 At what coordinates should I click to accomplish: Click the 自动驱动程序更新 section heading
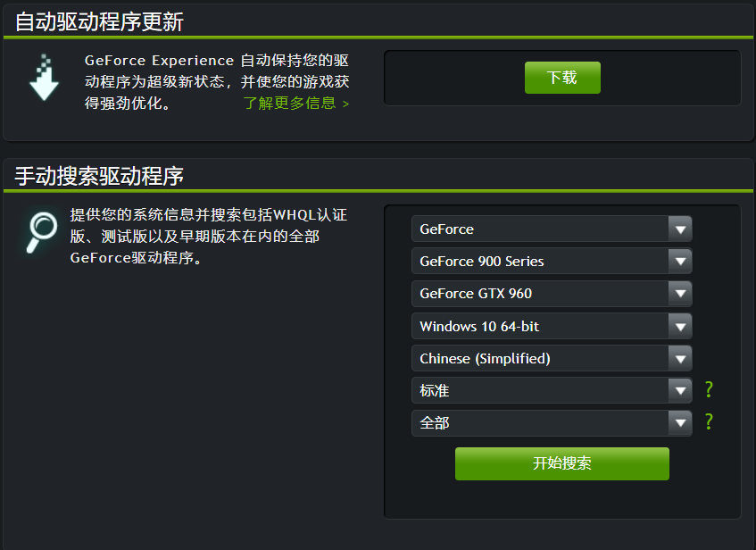pos(99,21)
